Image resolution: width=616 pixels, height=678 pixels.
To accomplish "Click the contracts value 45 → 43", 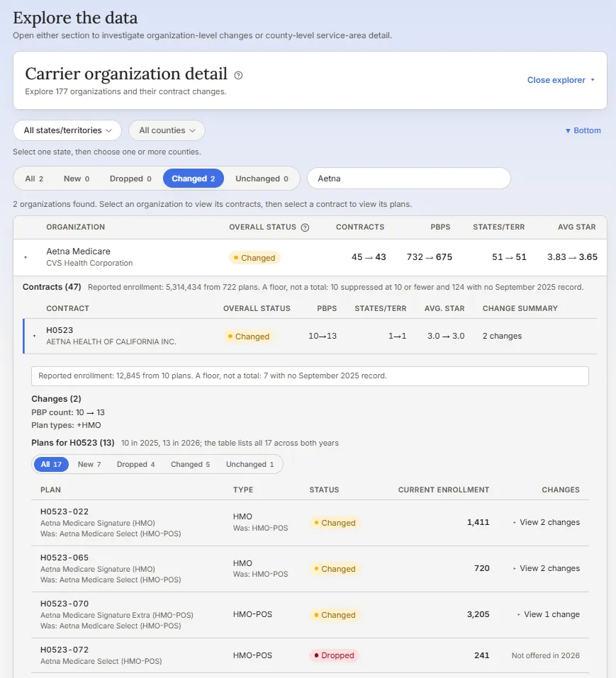I will point(369,257).
